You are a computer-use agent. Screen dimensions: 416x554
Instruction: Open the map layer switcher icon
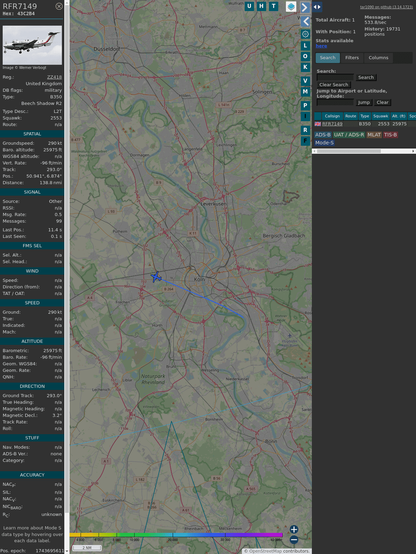291,7
